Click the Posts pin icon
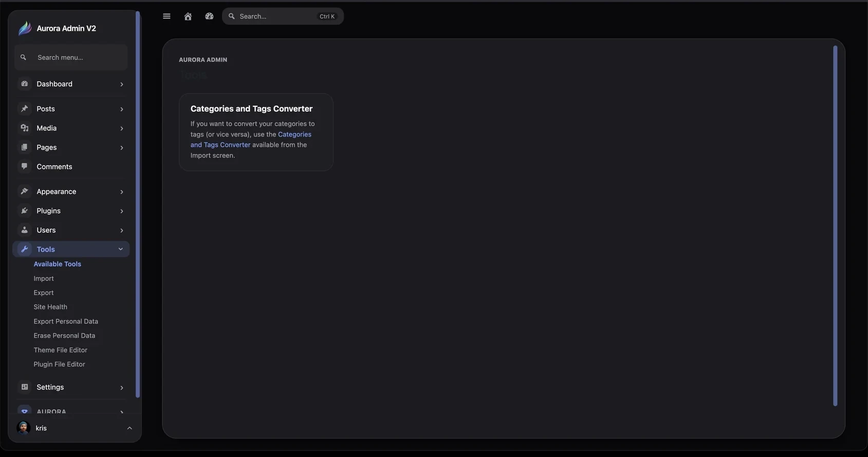868x457 pixels. pyautogui.click(x=24, y=108)
